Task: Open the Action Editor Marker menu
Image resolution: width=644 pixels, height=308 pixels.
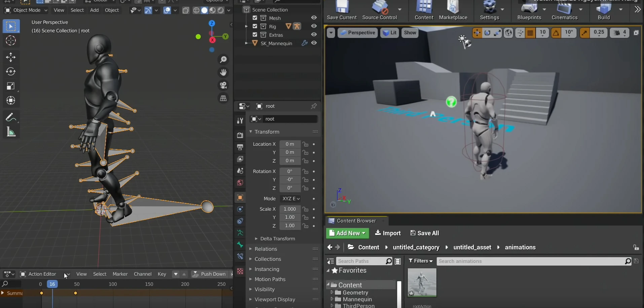Action: 120,274
